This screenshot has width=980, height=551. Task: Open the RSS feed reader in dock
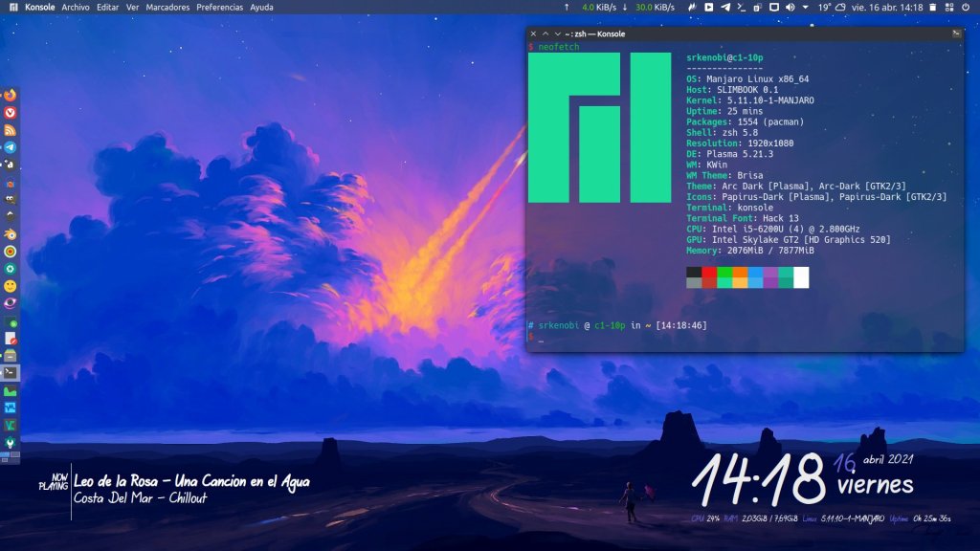[11, 130]
